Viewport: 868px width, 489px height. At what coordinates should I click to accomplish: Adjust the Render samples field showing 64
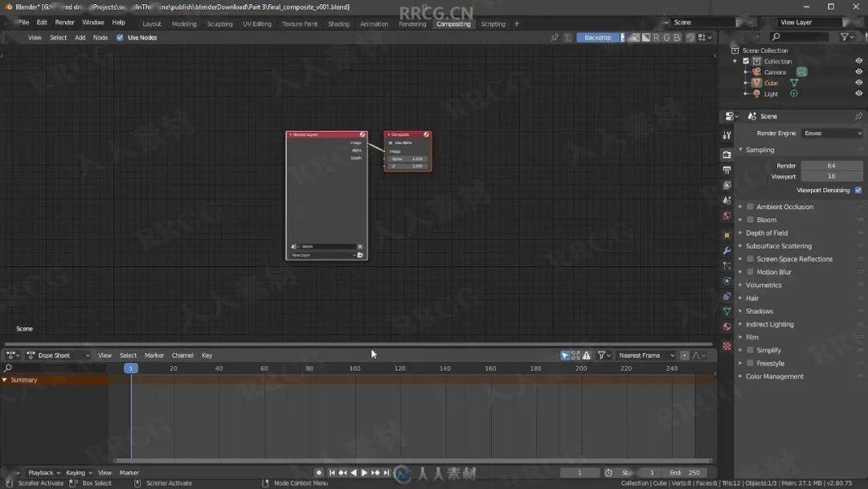(832, 166)
